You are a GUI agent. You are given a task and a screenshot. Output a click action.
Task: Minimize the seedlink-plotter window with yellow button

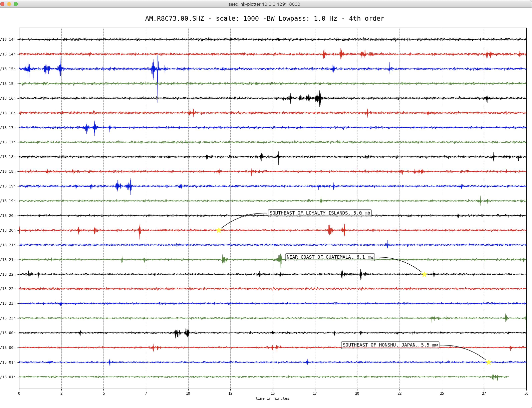[x=9, y=4]
